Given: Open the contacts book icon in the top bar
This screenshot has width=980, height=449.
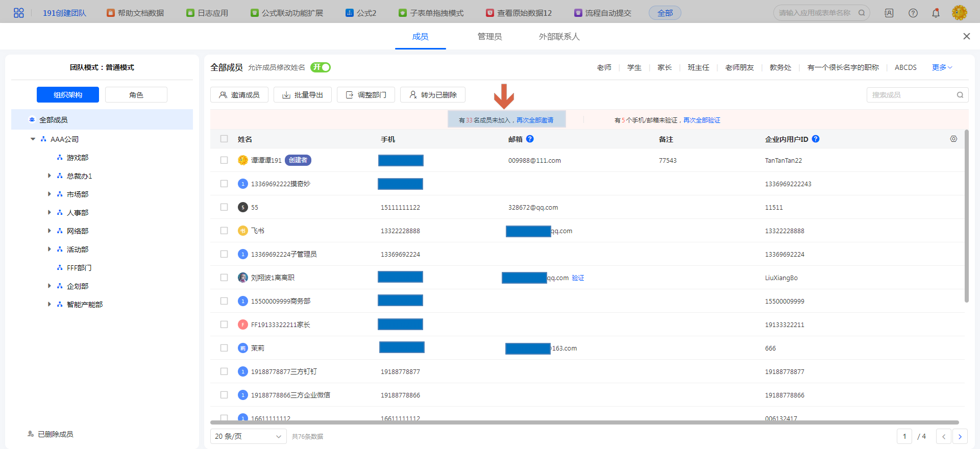Looking at the screenshot, I should coord(889,13).
